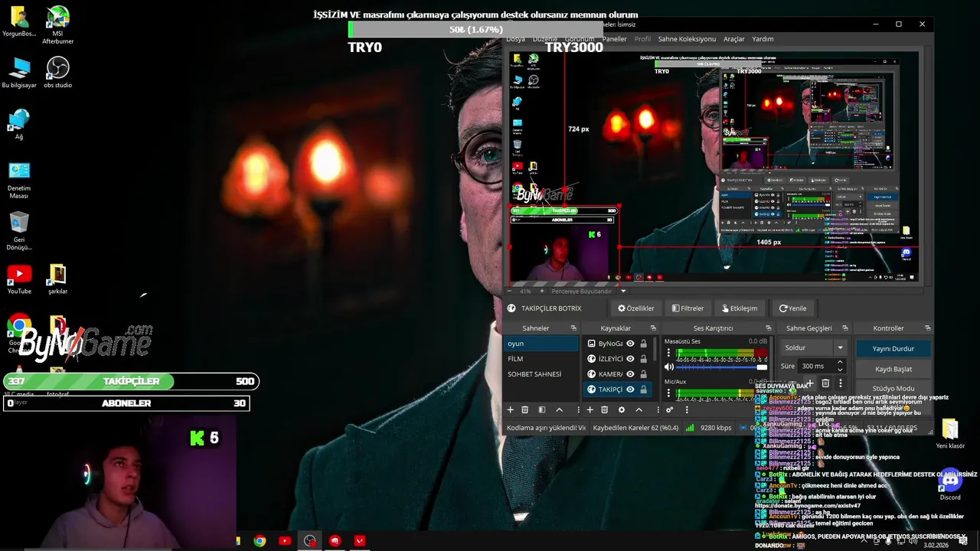Remove selected scene with trash icon
The width and height of the screenshot is (980, 551).
[525, 410]
